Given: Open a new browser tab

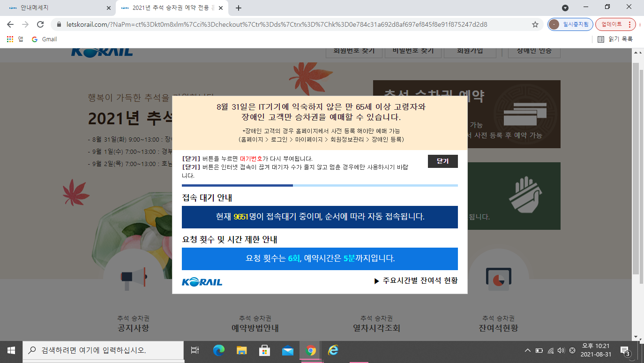Looking at the screenshot, I should point(239,8).
